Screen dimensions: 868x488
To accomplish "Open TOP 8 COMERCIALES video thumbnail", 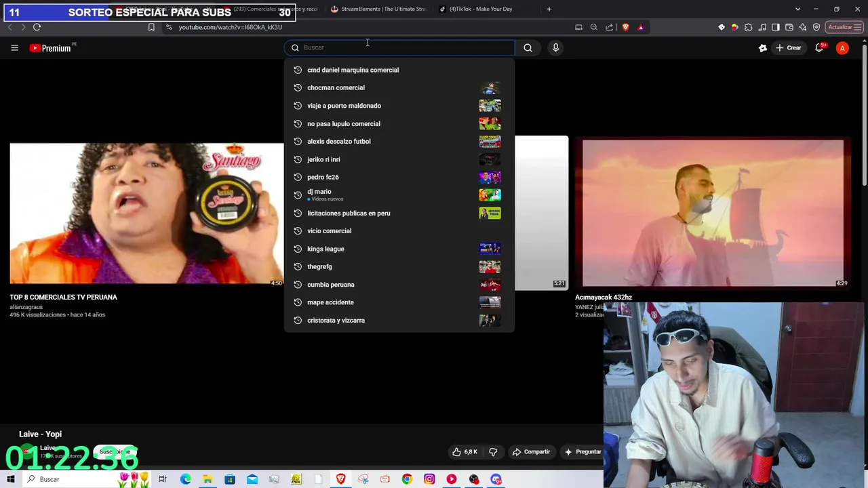I will click(x=146, y=213).
